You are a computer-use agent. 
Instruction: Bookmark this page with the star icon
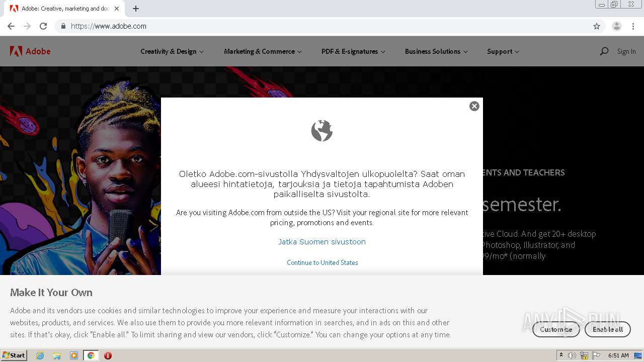click(597, 26)
